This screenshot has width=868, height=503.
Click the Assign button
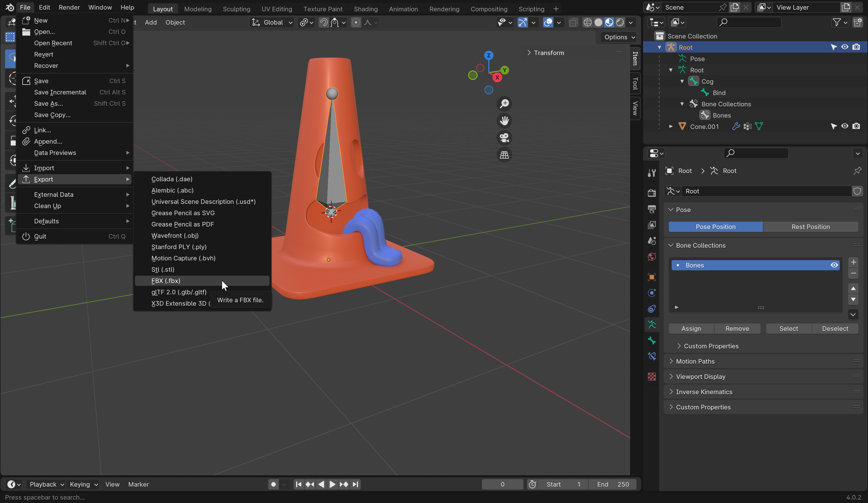(x=691, y=329)
